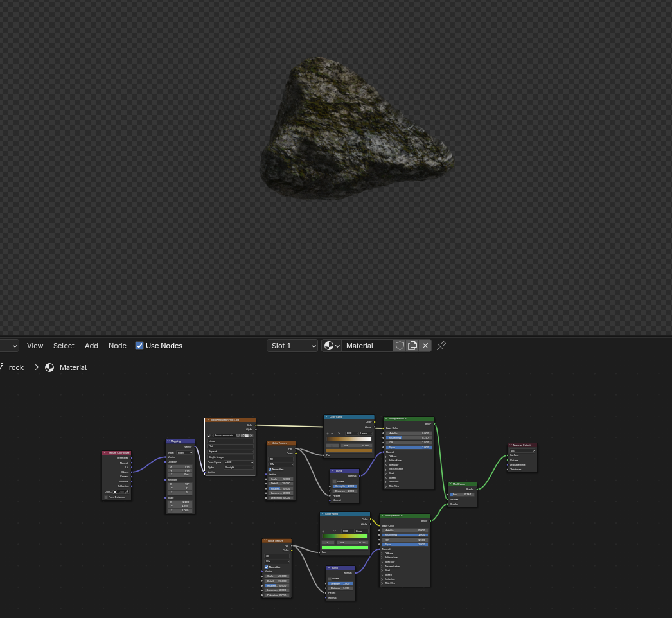Toggle fake user shield for Material
The width and height of the screenshot is (672, 618).
(400, 346)
